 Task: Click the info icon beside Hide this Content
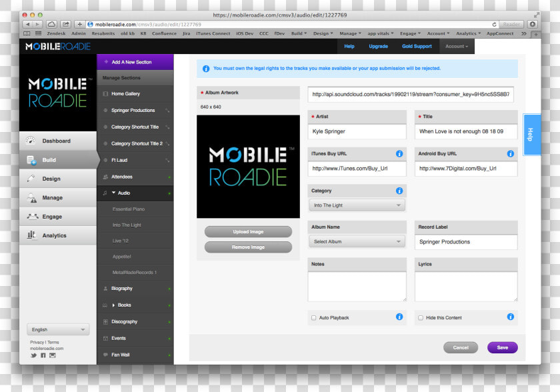(511, 317)
